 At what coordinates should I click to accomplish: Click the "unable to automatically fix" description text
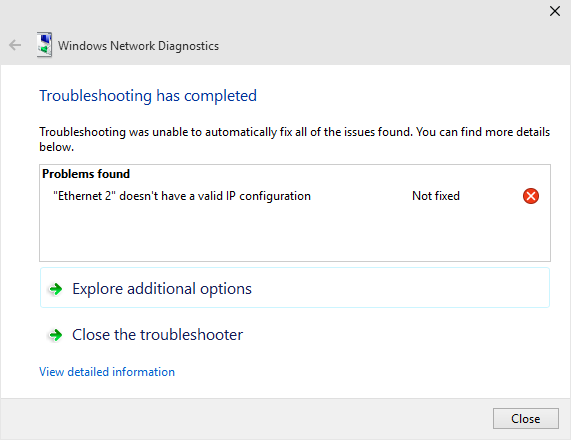(295, 139)
